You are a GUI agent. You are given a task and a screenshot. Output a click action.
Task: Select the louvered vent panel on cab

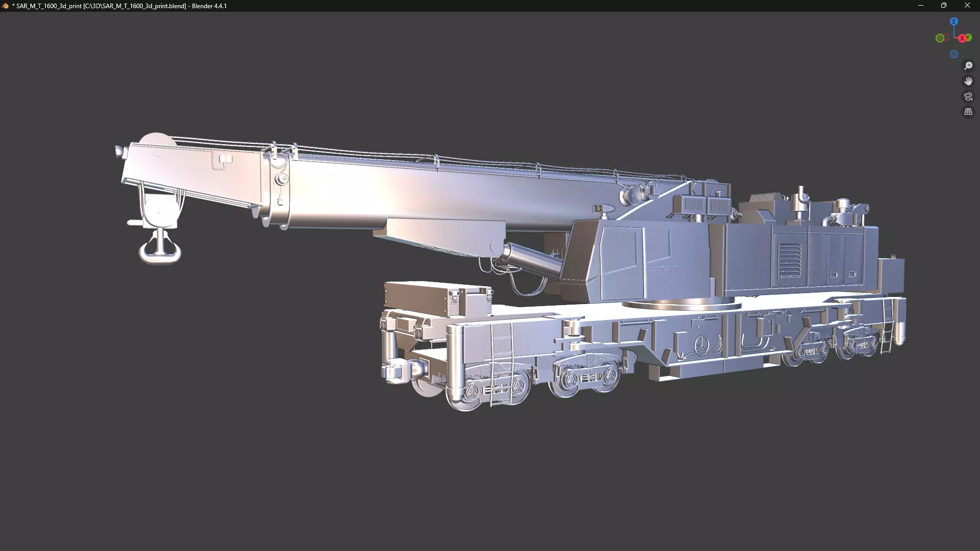click(790, 259)
